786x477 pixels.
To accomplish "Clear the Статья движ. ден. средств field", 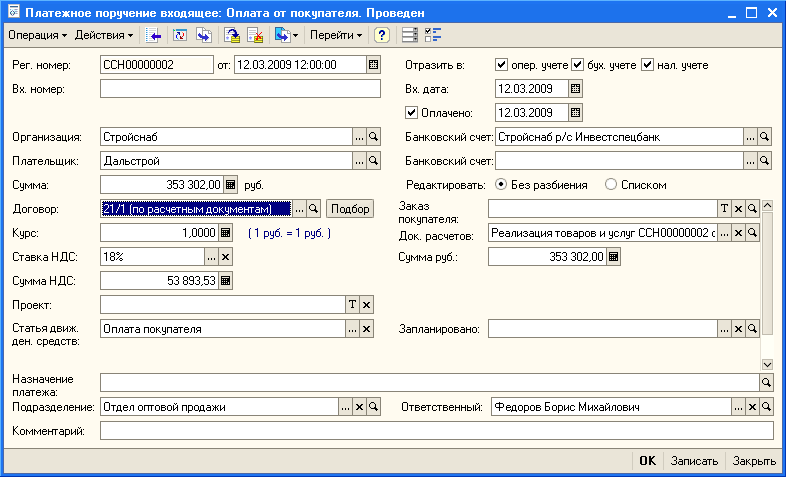I will point(366,329).
